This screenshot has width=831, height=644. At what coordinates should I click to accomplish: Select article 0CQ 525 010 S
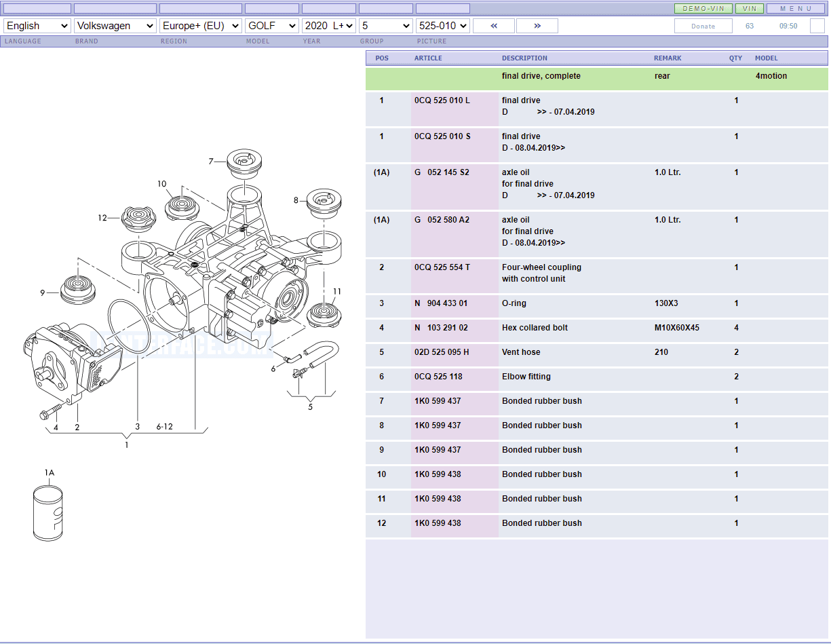point(442,136)
